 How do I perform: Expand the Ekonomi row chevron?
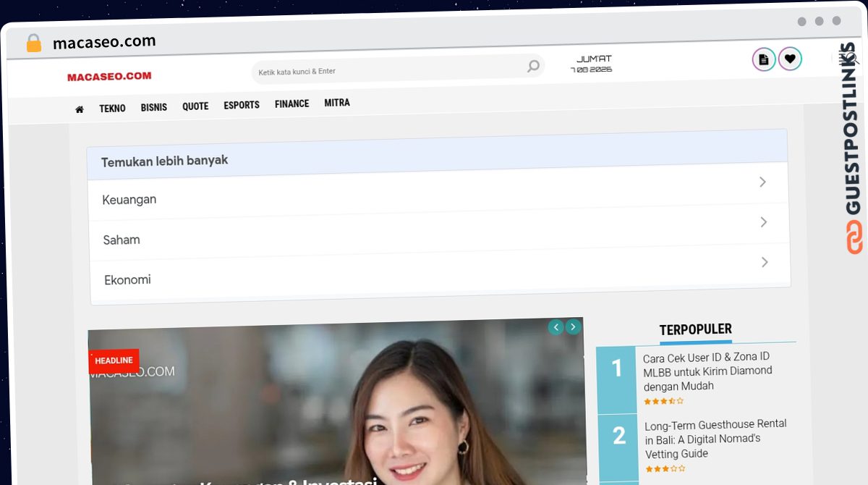click(x=765, y=262)
